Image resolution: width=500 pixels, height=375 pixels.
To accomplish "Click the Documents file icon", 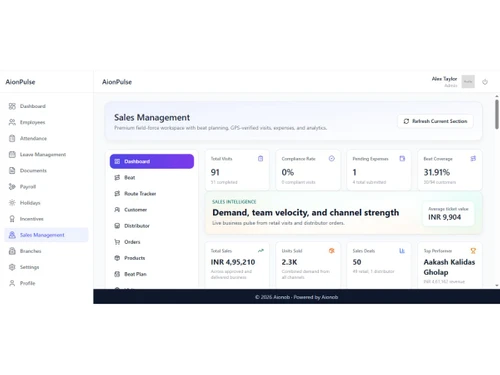I will point(12,170).
